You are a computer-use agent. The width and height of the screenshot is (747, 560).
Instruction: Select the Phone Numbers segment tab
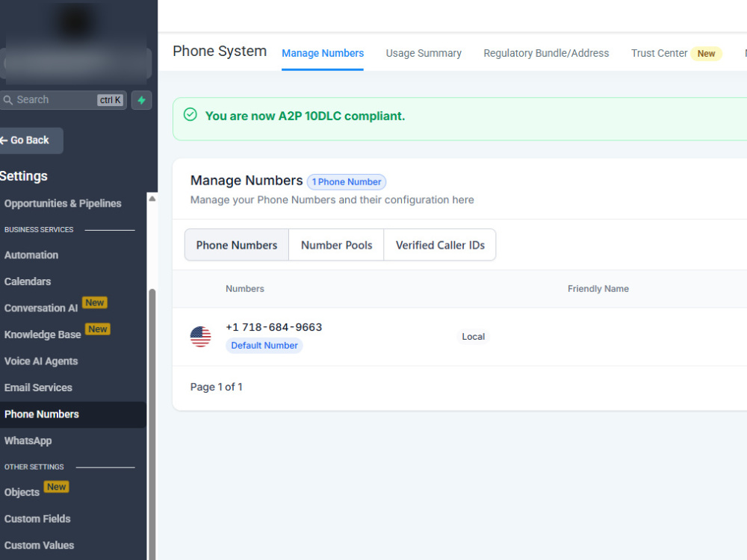coord(237,245)
